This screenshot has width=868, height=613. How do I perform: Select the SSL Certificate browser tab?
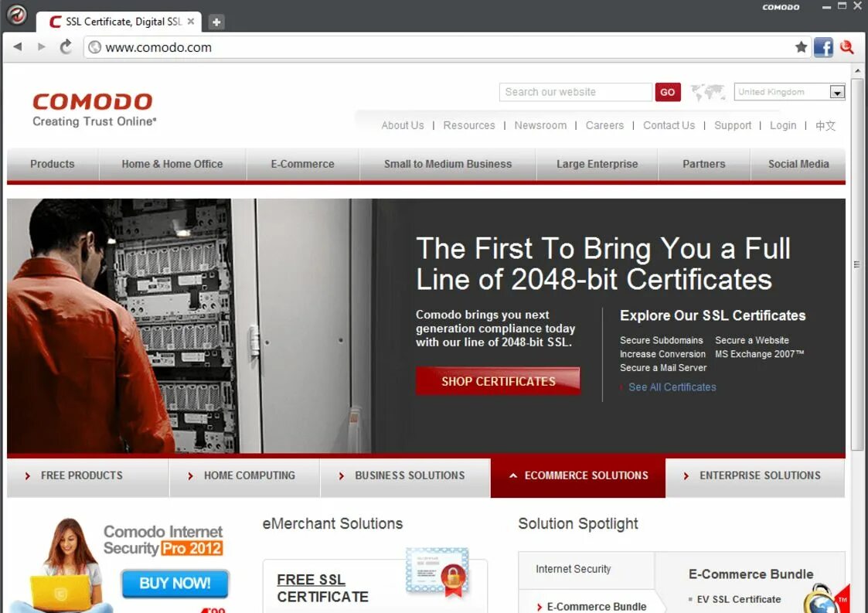click(x=118, y=22)
